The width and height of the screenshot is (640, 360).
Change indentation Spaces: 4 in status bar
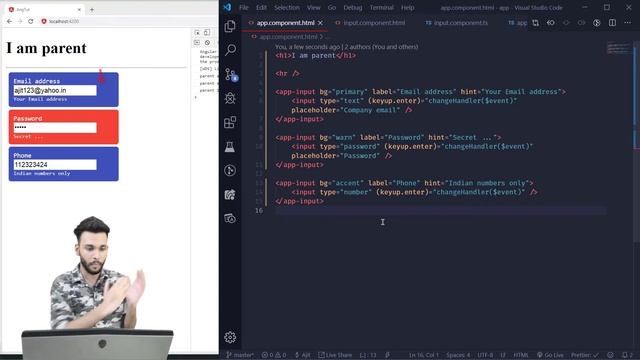click(x=458, y=355)
